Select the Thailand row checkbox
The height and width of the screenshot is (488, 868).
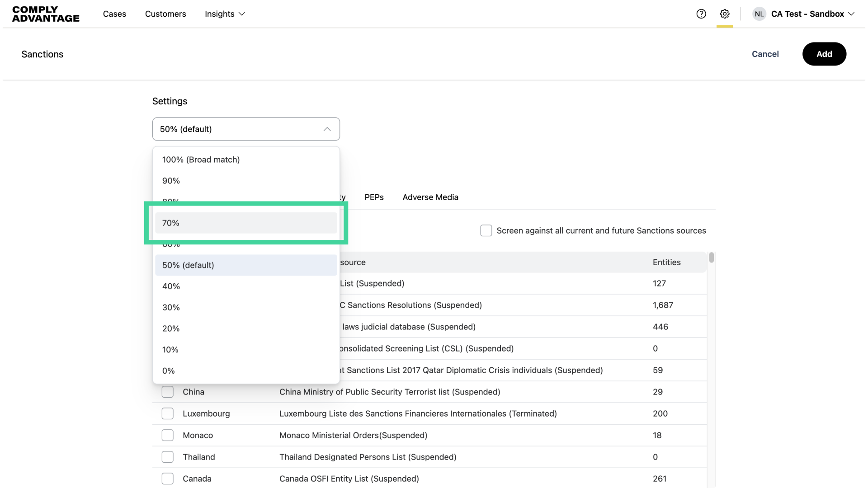point(167,457)
